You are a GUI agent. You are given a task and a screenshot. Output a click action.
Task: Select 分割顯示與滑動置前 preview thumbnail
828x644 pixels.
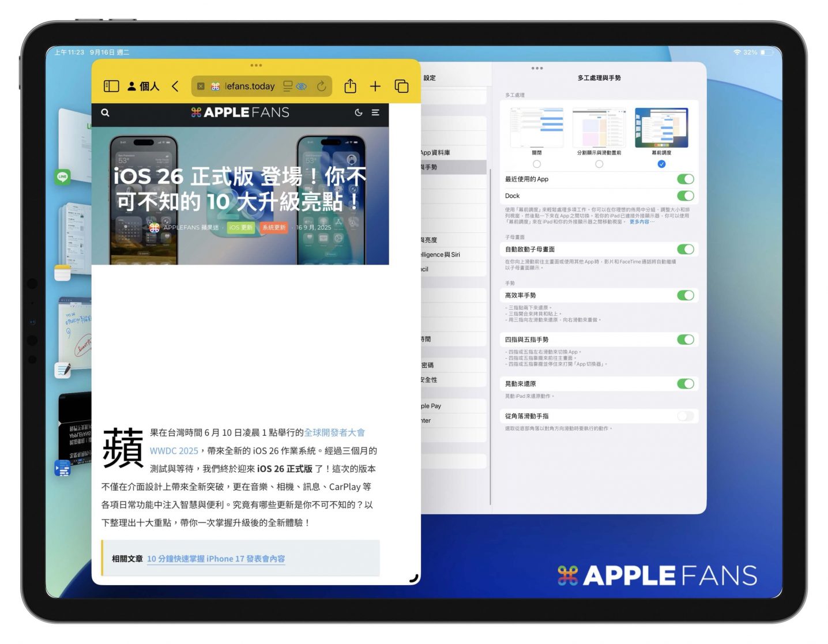pos(599,128)
